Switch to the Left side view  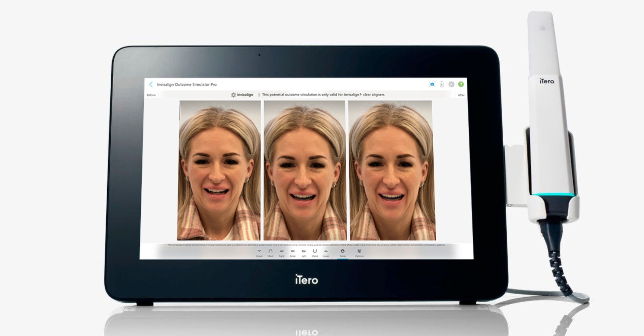pyautogui.click(x=304, y=253)
